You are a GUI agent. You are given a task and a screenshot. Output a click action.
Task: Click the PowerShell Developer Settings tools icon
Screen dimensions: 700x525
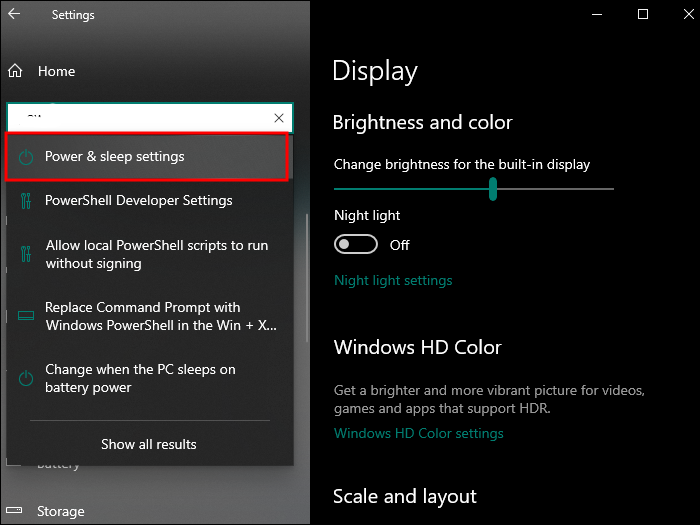(x=26, y=201)
